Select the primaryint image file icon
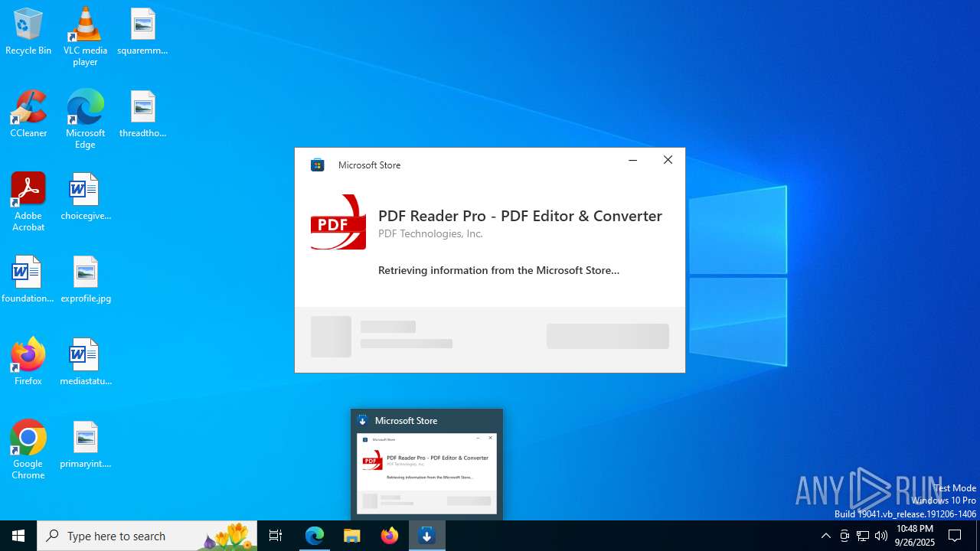 85,445
